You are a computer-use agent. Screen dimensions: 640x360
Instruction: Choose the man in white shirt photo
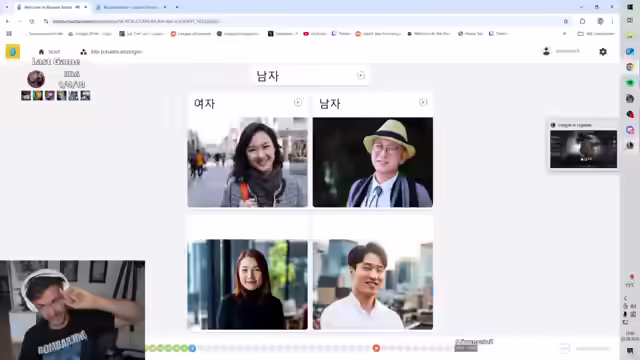pos(373,284)
